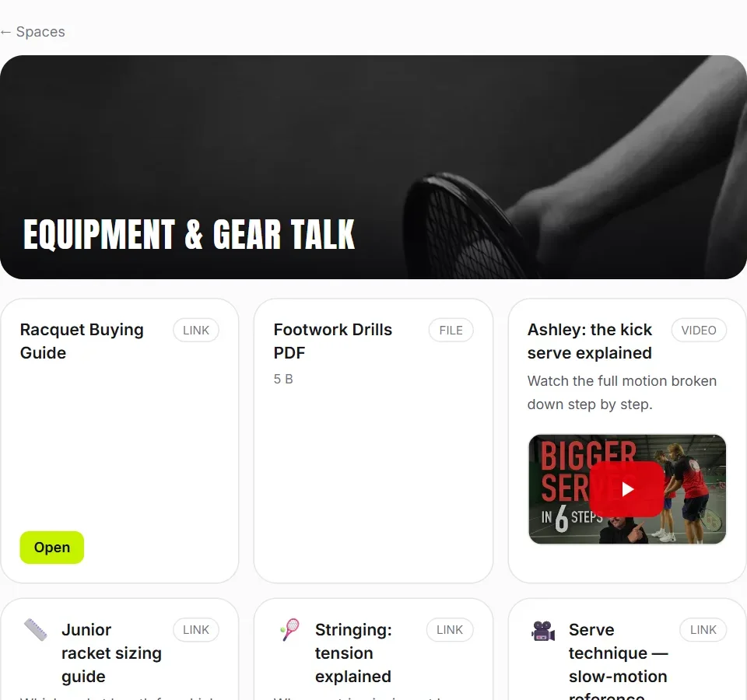Select the Ashley kick serve explained title
Image resolution: width=747 pixels, height=700 pixels.
click(x=589, y=341)
